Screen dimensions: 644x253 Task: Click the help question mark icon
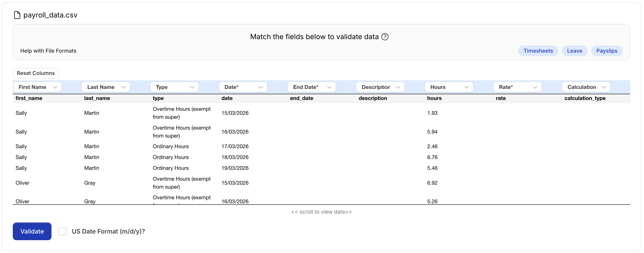[x=385, y=37]
